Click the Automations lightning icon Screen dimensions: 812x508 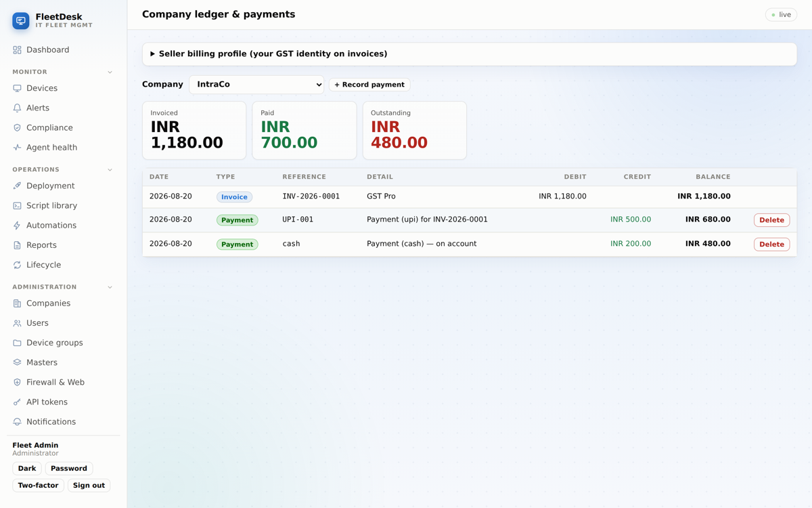(17, 226)
